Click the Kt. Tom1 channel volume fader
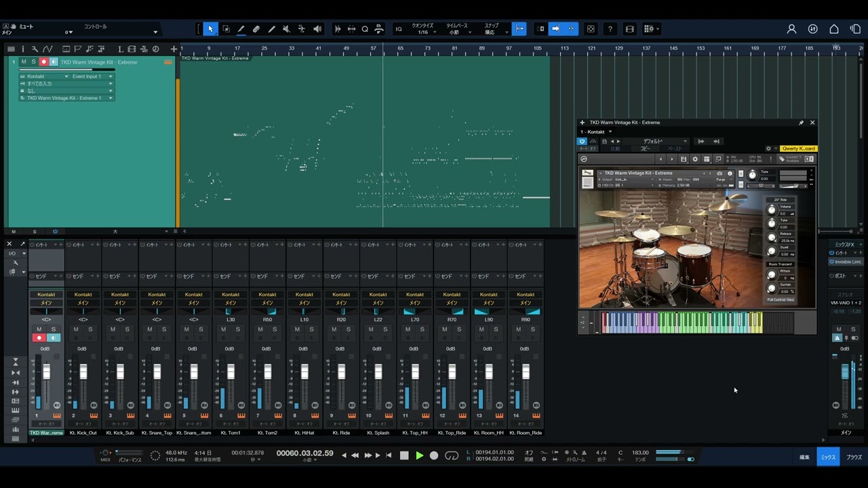 (x=231, y=372)
